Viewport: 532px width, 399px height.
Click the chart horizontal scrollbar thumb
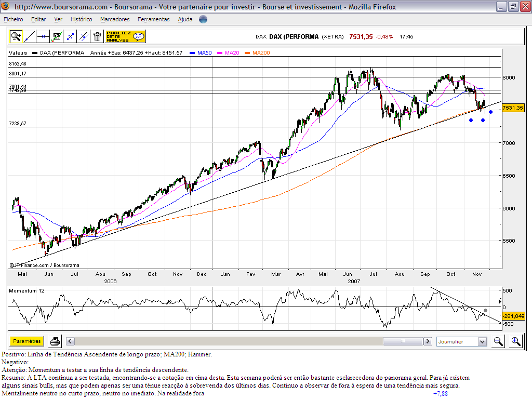pos(403,341)
